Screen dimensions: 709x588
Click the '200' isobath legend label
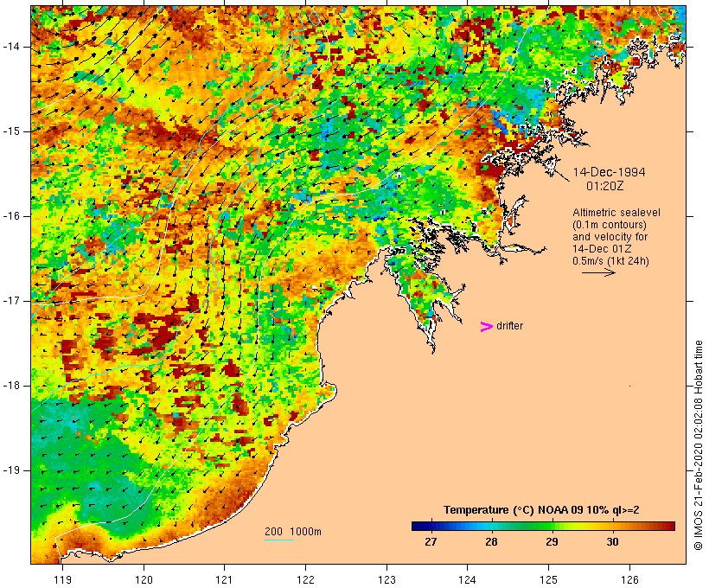[x=273, y=532]
